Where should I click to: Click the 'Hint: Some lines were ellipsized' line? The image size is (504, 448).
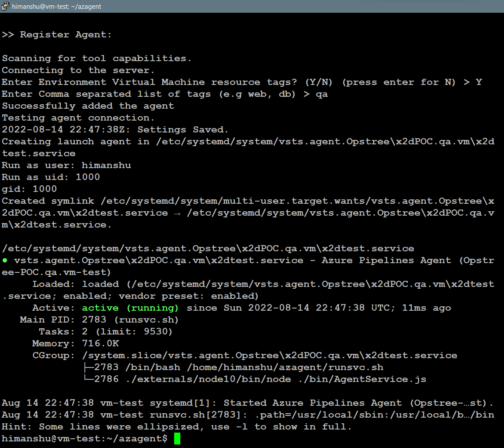coord(177,427)
